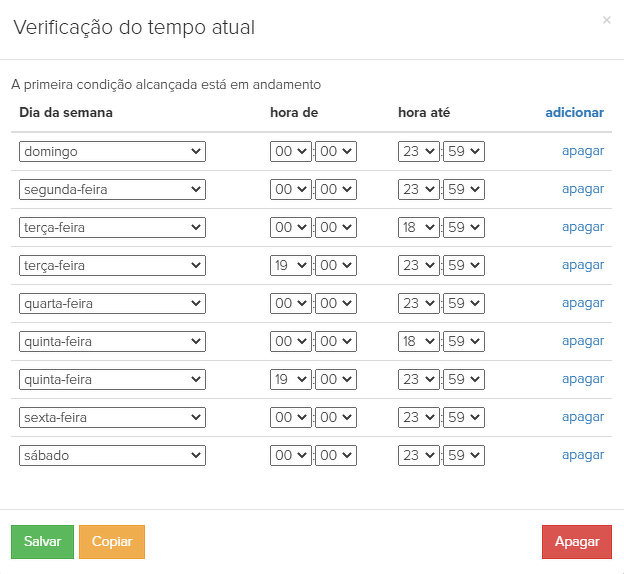The height and width of the screenshot is (574, 624).
Task: Open the domingo weekday dropdown
Action: 112,151
